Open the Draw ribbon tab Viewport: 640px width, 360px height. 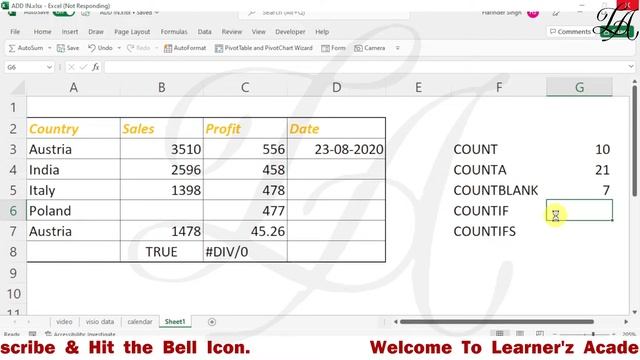pos(96,31)
